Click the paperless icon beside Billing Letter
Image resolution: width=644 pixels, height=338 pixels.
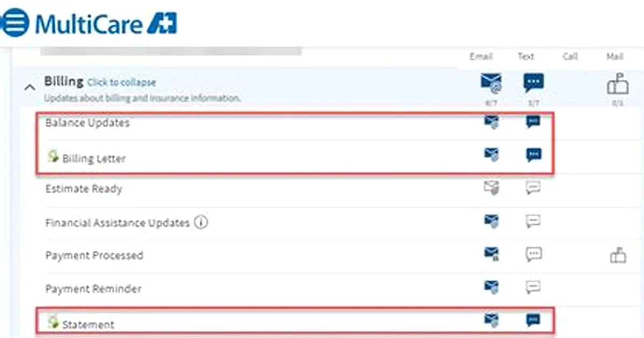point(53,156)
